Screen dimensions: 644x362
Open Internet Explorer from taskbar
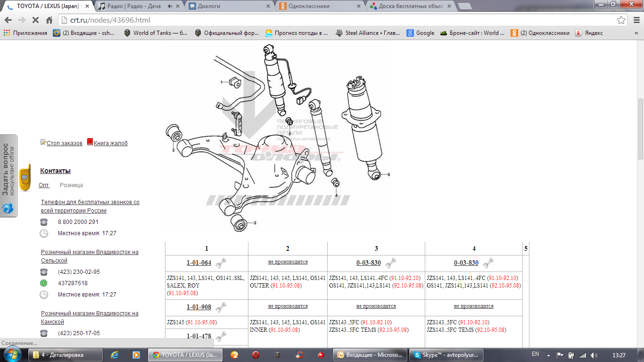tap(114, 354)
